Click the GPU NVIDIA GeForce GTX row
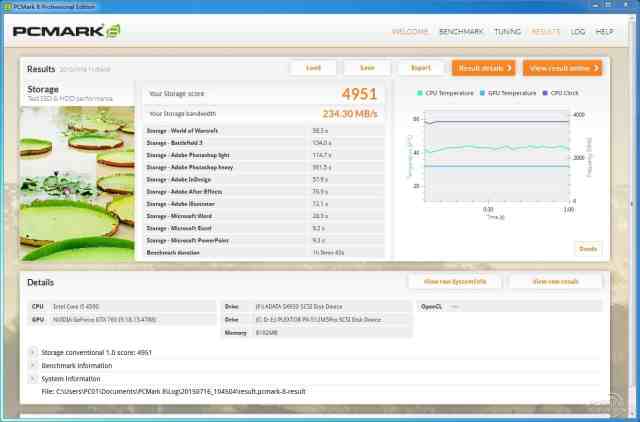This screenshot has width=640, height=422. pos(123,320)
